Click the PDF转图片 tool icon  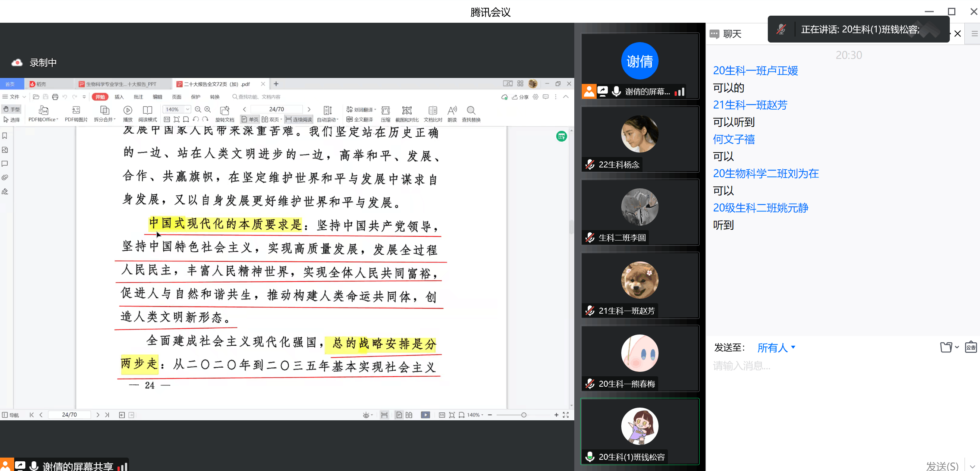click(76, 110)
